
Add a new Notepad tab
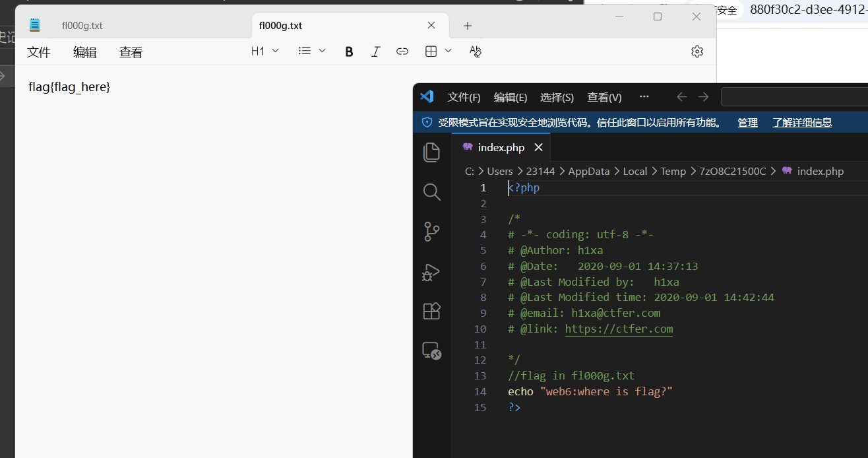468,26
